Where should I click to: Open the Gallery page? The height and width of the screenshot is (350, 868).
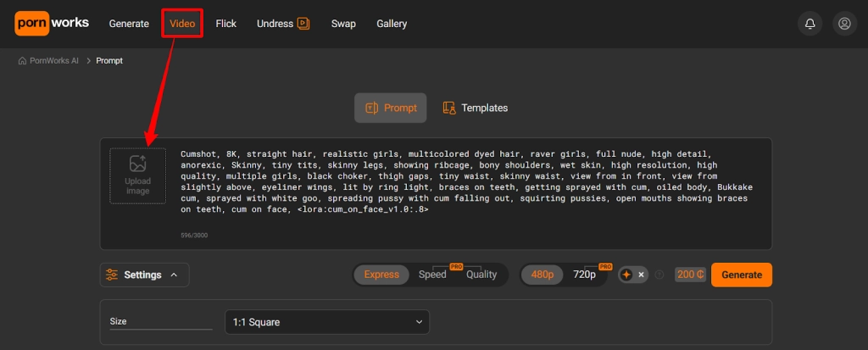392,24
